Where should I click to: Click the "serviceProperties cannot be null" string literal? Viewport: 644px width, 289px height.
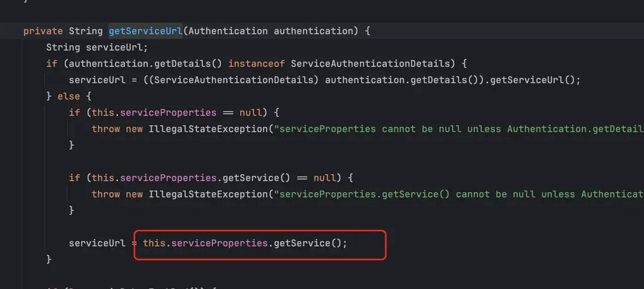click(x=457, y=129)
